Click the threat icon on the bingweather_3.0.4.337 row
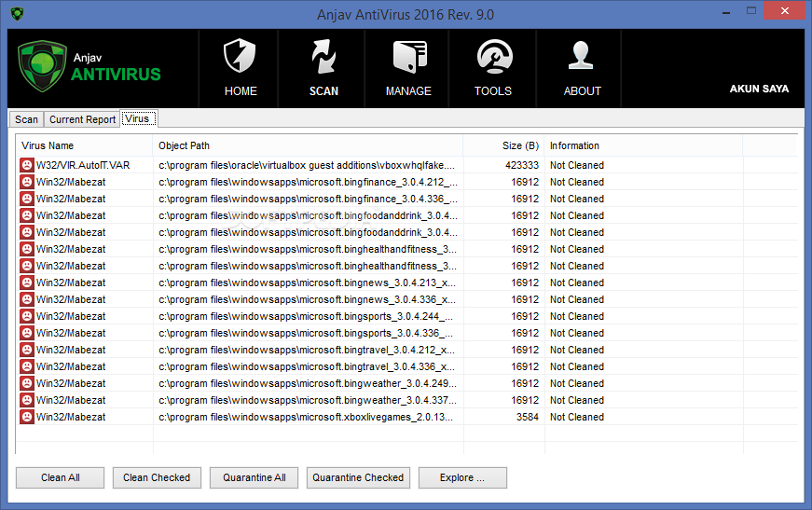The width and height of the screenshot is (812, 510). pyautogui.click(x=27, y=400)
